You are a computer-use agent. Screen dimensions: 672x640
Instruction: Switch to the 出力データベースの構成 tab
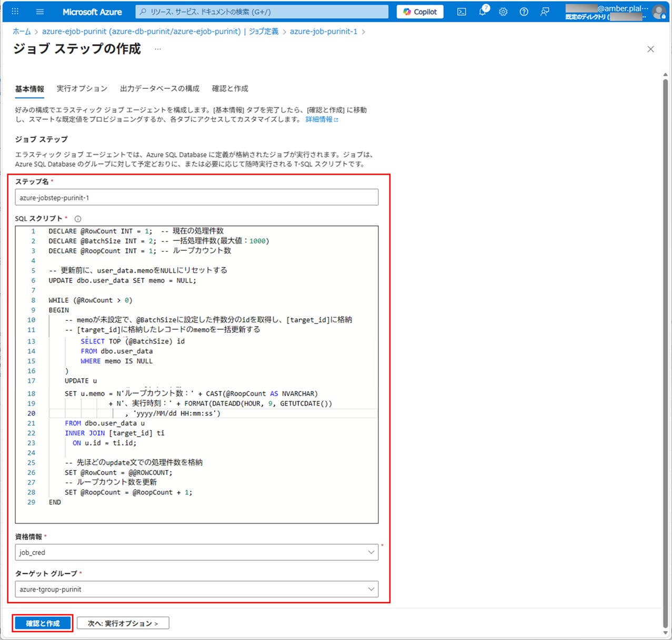(159, 88)
